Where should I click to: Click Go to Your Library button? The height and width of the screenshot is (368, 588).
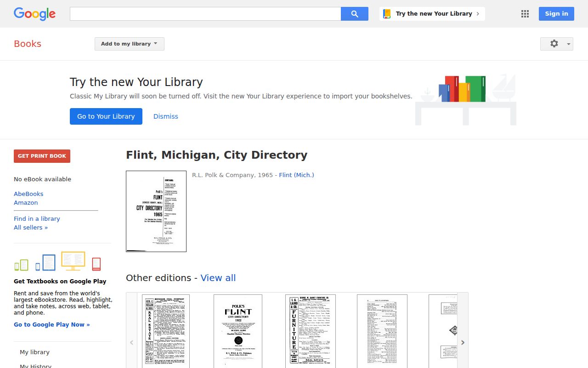pyautogui.click(x=106, y=116)
